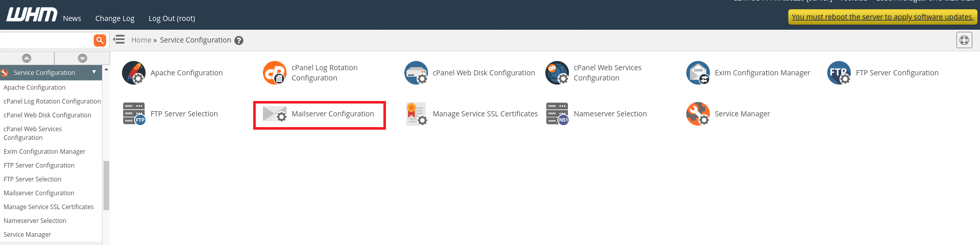Click the orange search button
Image resolution: width=980 pixels, height=245 pixels.
pyautogui.click(x=100, y=40)
